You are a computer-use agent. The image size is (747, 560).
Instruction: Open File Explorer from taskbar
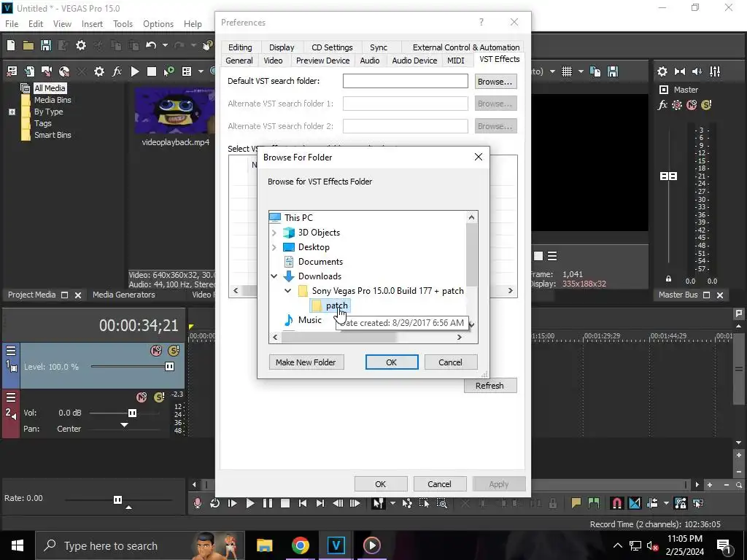[264, 545]
